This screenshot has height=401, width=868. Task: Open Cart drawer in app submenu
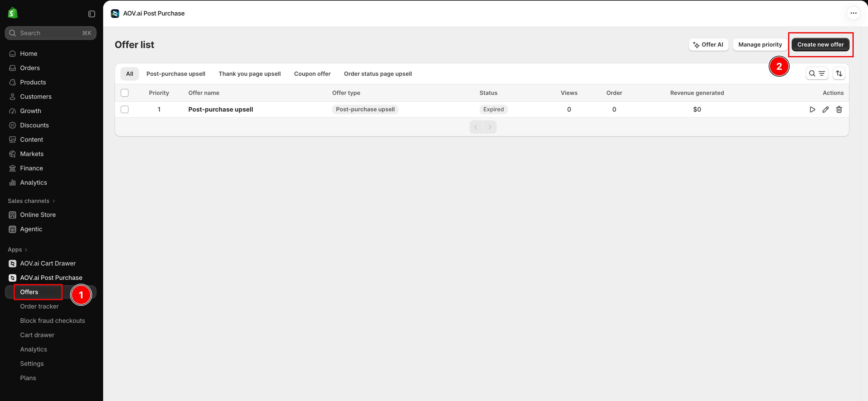(37, 335)
